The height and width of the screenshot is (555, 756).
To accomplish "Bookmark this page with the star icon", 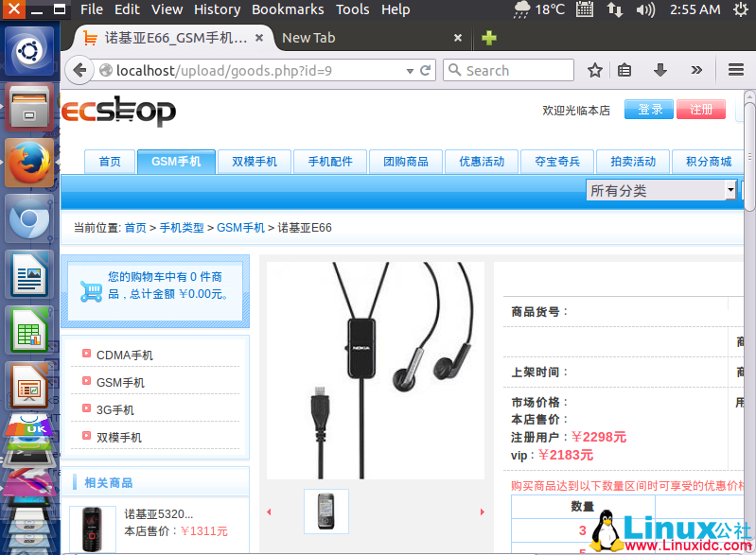I will coord(595,70).
